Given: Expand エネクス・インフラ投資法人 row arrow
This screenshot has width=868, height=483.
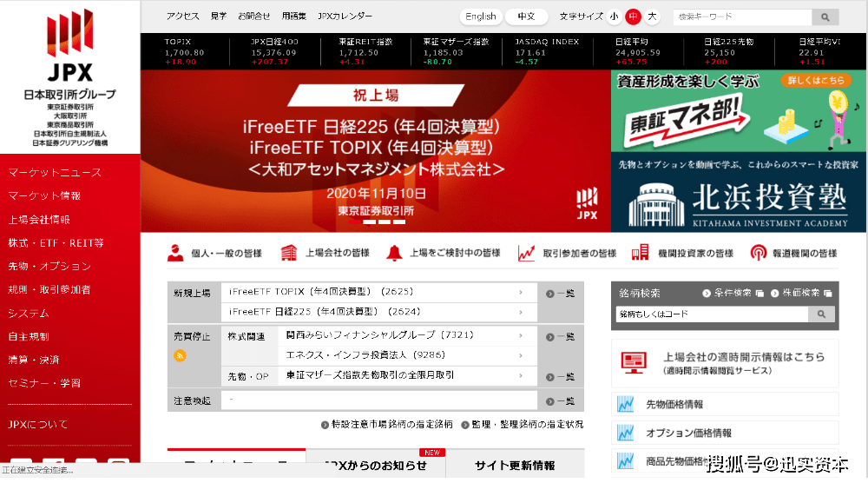Looking at the screenshot, I should point(520,355).
